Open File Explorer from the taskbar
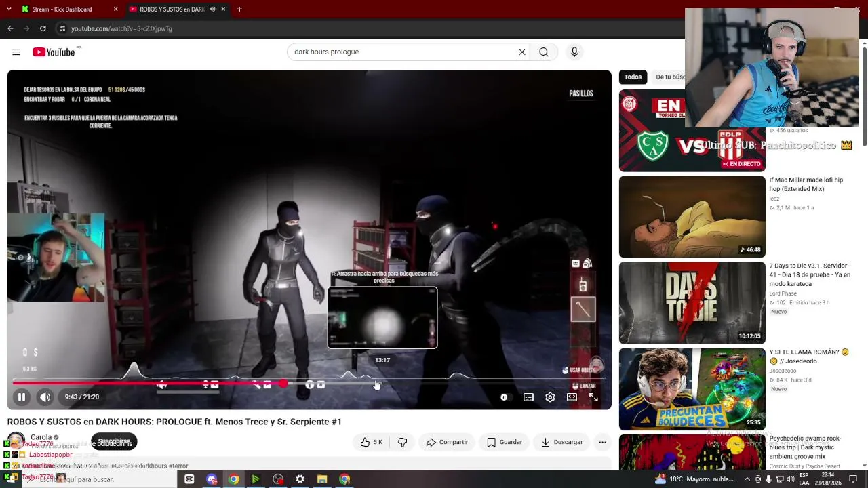Viewport: 868px width, 488px height. pyautogui.click(x=322, y=479)
